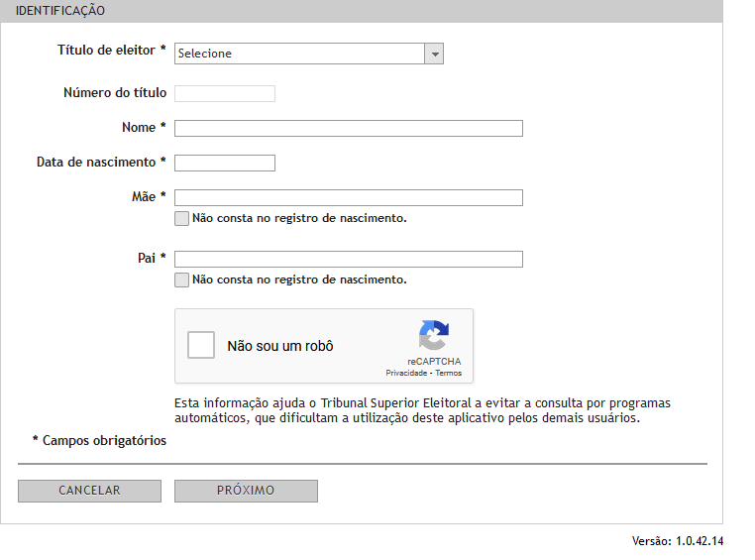Screen dimensions: 755x560
Task: Open the Título de eleitor dropdown
Action: coord(309,54)
